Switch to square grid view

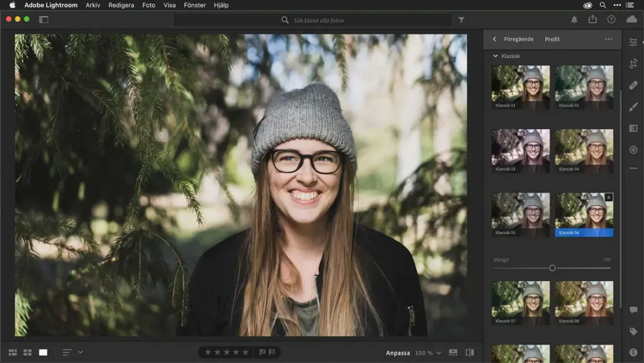[28, 352]
